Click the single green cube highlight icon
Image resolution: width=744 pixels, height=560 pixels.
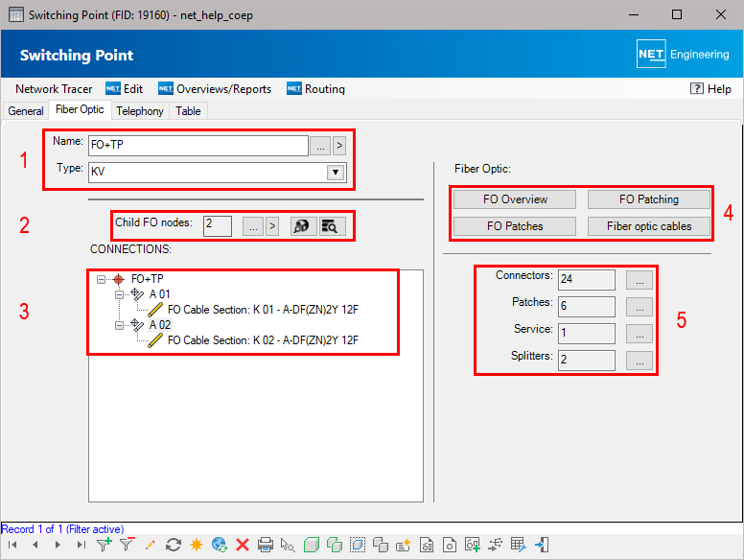pyautogui.click(x=312, y=545)
